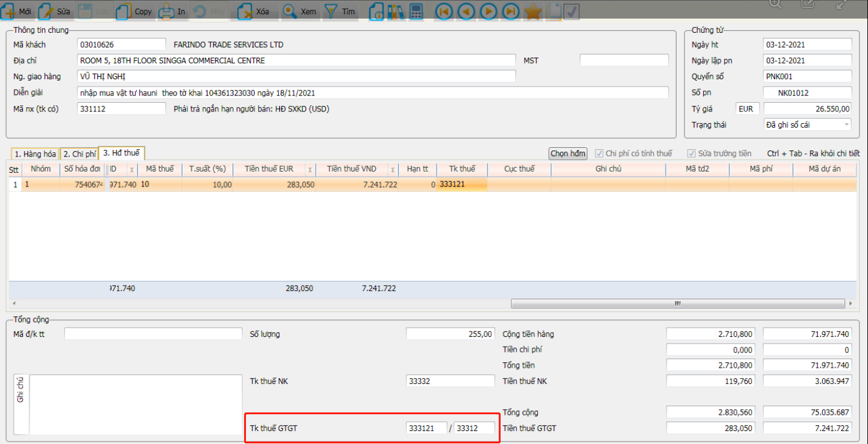Click the star favorite icon
868x444 pixels.
click(532, 11)
